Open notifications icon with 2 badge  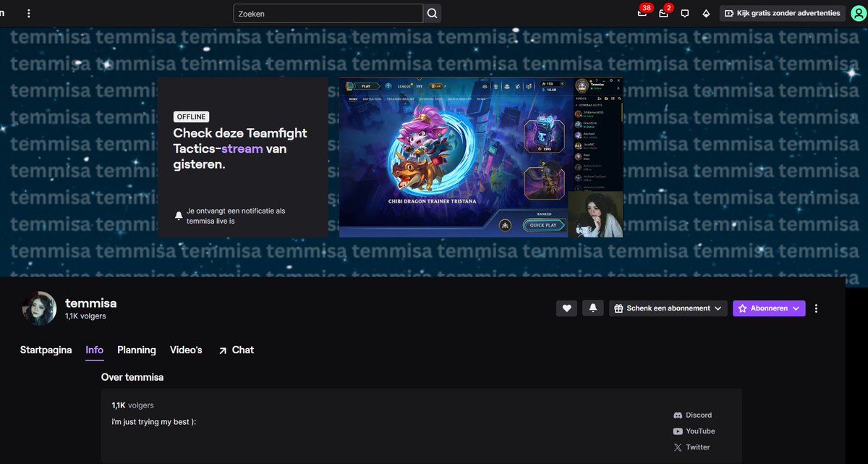click(x=663, y=13)
